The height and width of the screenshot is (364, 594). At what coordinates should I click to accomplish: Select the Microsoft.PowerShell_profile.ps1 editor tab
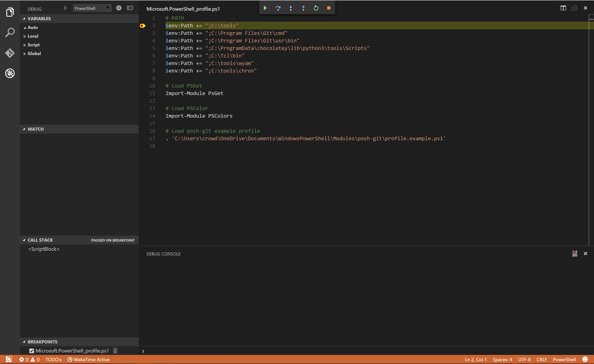[183, 9]
